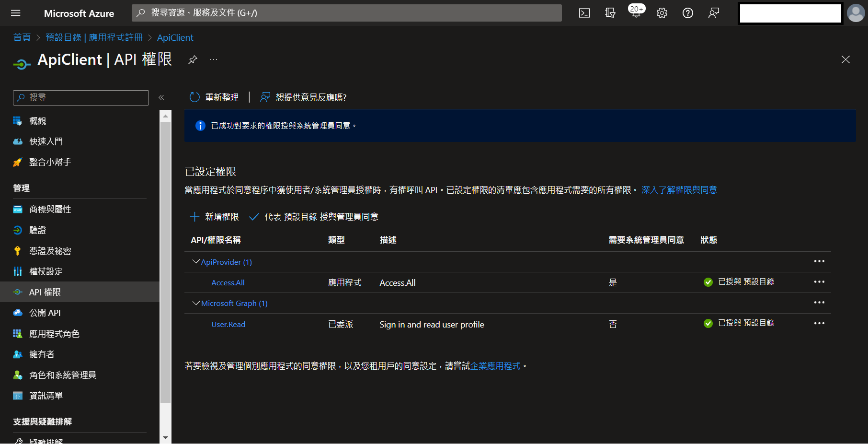The width and height of the screenshot is (868, 445).
Task: Open more options for Microsoft Graph row
Action: pos(819,303)
